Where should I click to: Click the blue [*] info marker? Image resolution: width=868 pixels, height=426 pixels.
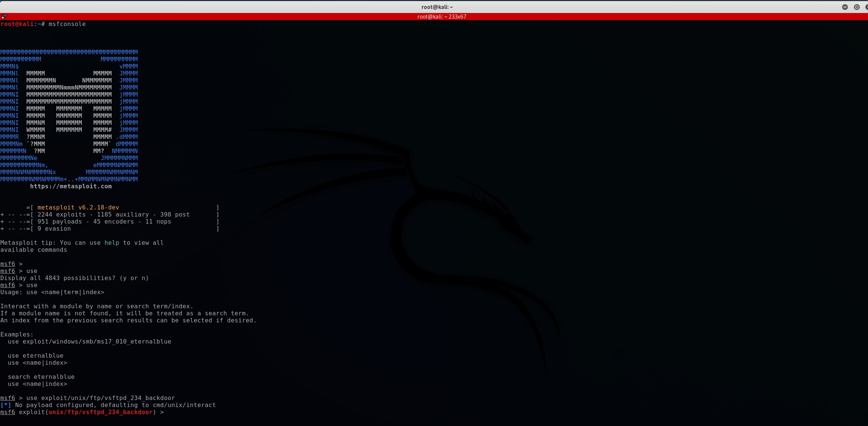(x=6, y=405)
